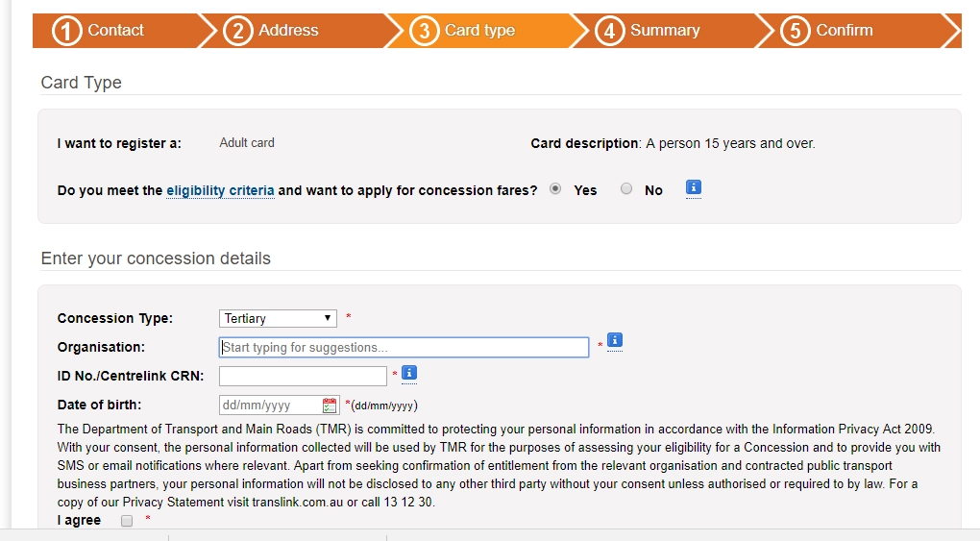Click the step 2 circle number icon

coord(237,31)
